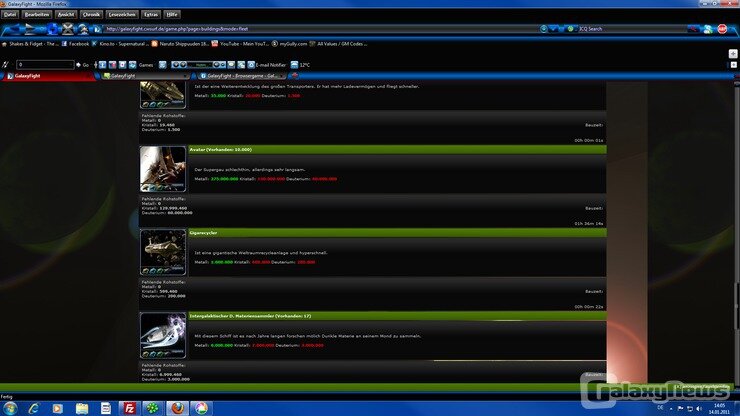The image size is (740, 416).
Task: Open the Lesezeichen menu
Action: [122, 15]
